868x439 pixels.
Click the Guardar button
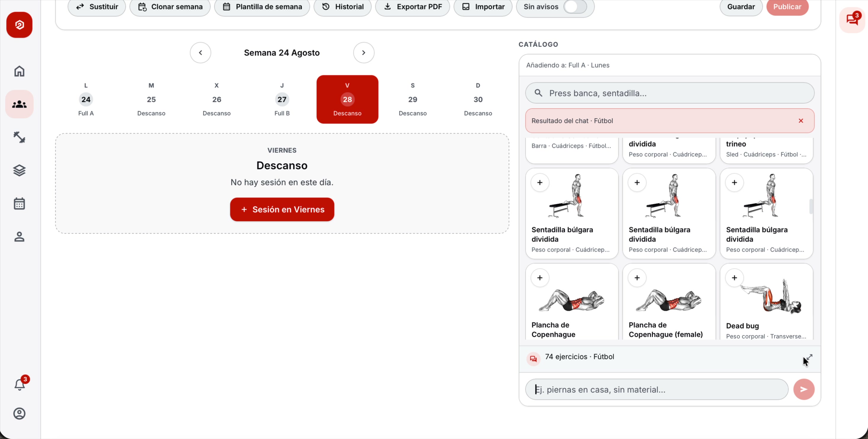741,7
